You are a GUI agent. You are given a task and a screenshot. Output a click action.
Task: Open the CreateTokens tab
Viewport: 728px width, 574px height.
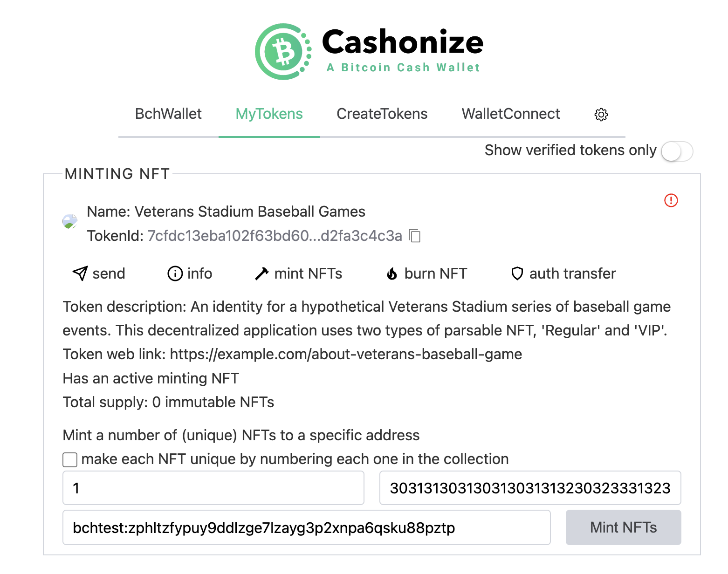382,114
